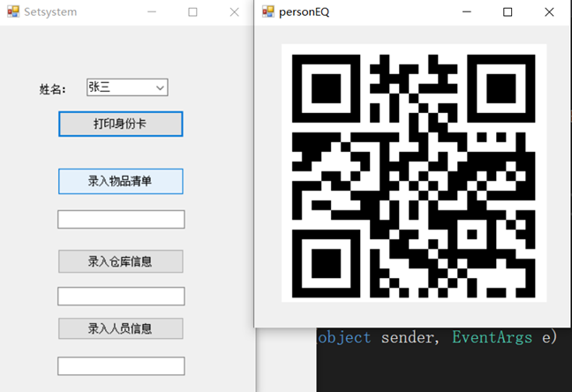Click the object keyword in code editor
Screen dimensions: 572x392
344,337
